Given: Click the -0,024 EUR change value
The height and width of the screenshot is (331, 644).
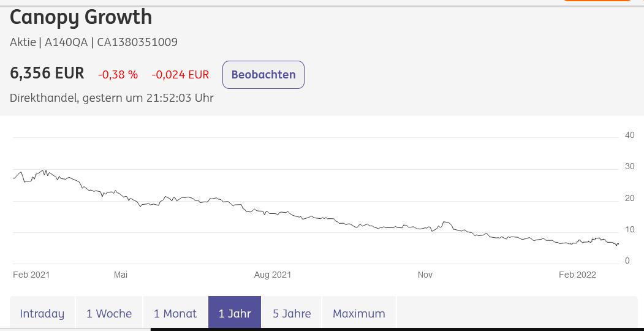Looking at the screenshot, I should click(x=180, y=75).
